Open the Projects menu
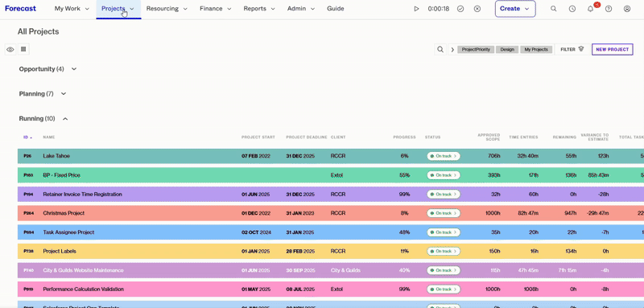 click(118, 9)
